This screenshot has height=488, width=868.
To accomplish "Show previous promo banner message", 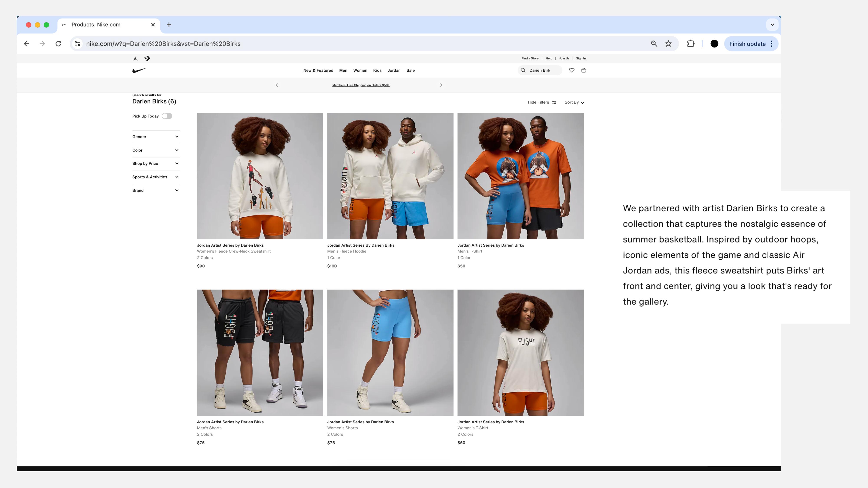I will 277,85.
